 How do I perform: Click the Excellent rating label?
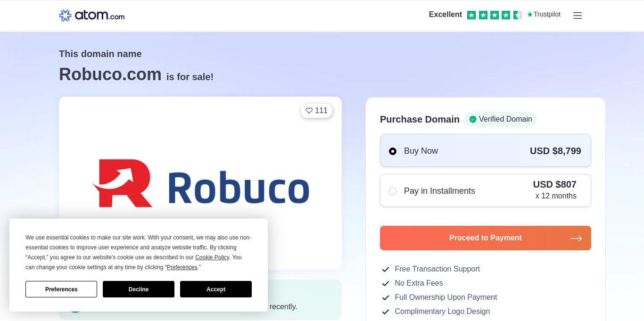click(445, 15)
